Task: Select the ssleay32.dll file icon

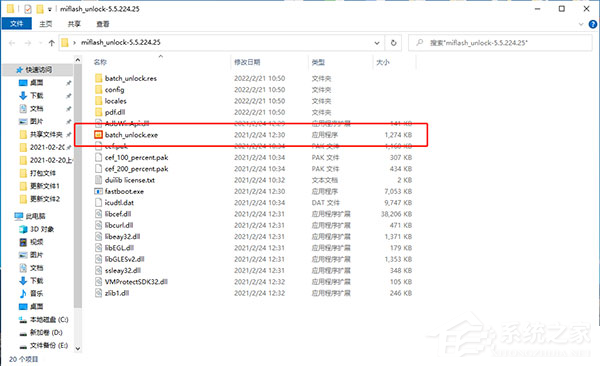Action: [x=99, y=270]
